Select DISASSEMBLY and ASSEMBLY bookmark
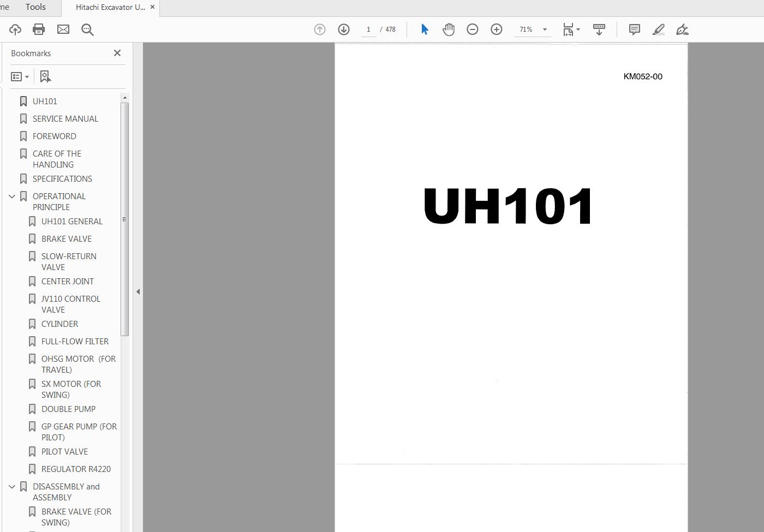 click(x=66, y=492)
